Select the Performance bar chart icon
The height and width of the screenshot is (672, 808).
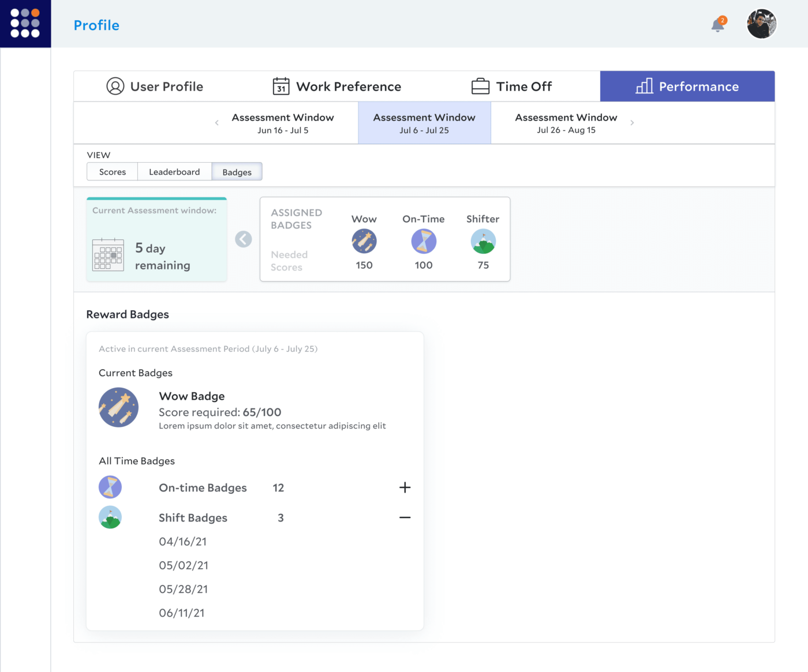click(x=645, y=86)
